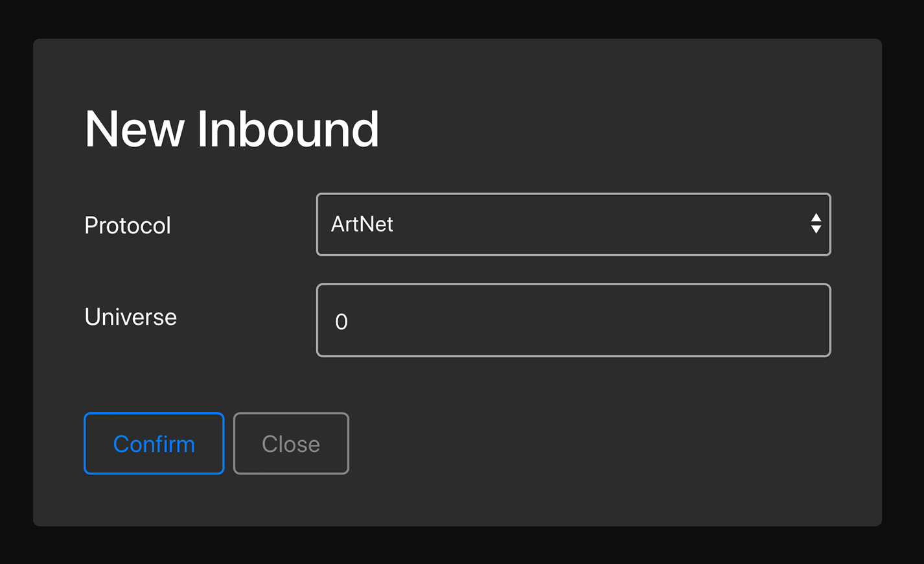924x564 pixels.
Task: Dismiss the New Inbound dialog with Close
Action: point(291,444)
